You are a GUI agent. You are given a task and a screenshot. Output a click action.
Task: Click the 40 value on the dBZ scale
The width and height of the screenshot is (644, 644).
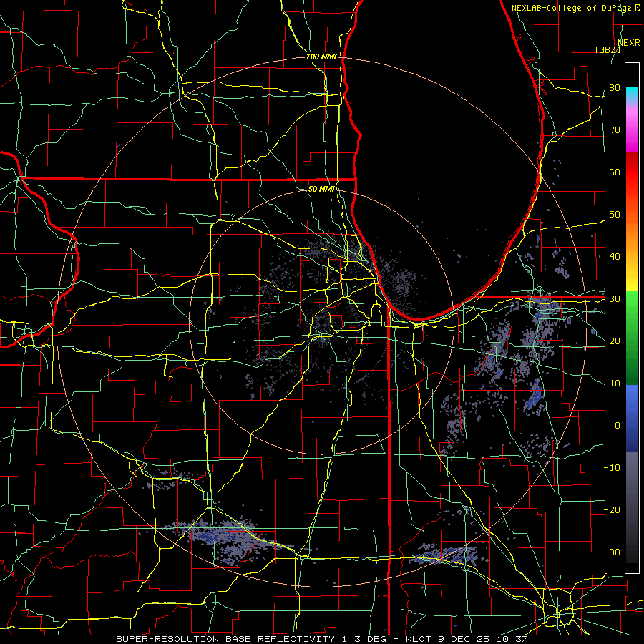615,257
